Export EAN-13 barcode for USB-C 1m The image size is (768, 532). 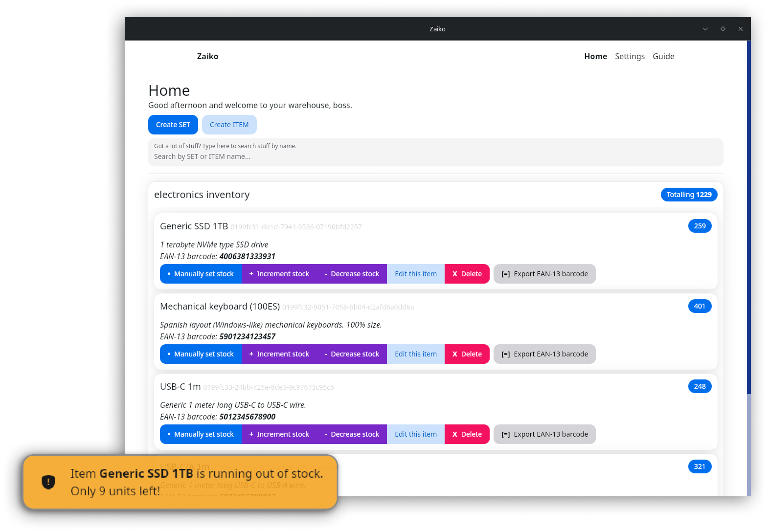544,434
